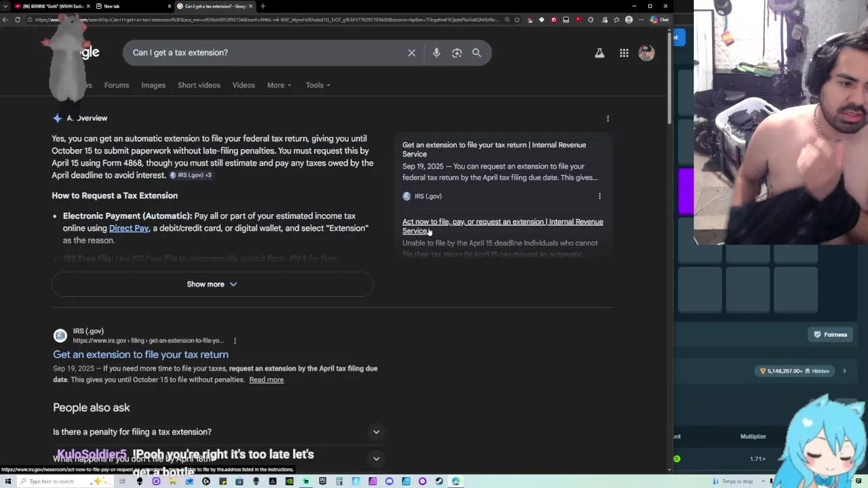Bookmark this page with star icon
The image size is (868, 488).
click(517, 20)
